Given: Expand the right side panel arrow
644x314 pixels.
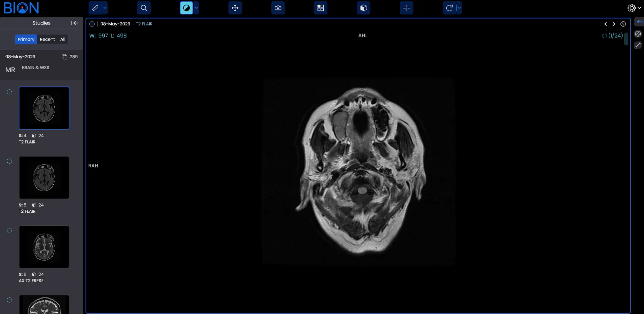Looking at the screenshot, I should (x=639, y=22).
